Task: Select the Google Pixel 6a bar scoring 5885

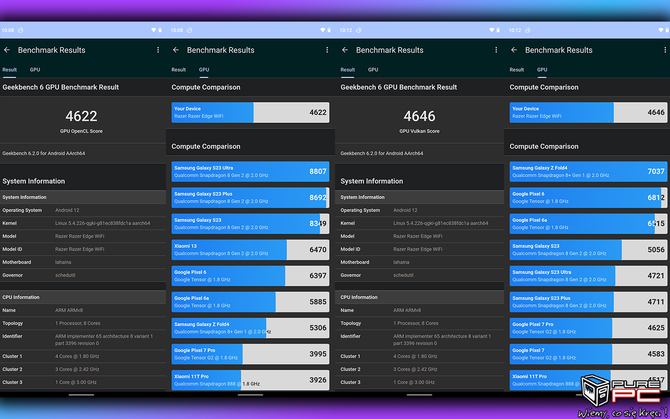Action: (250, 302)
